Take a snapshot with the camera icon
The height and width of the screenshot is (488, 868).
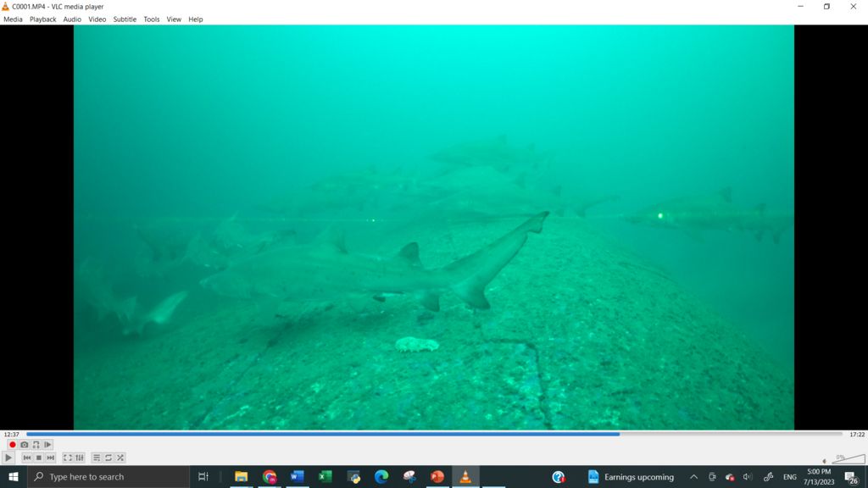[x=25, y=445]
